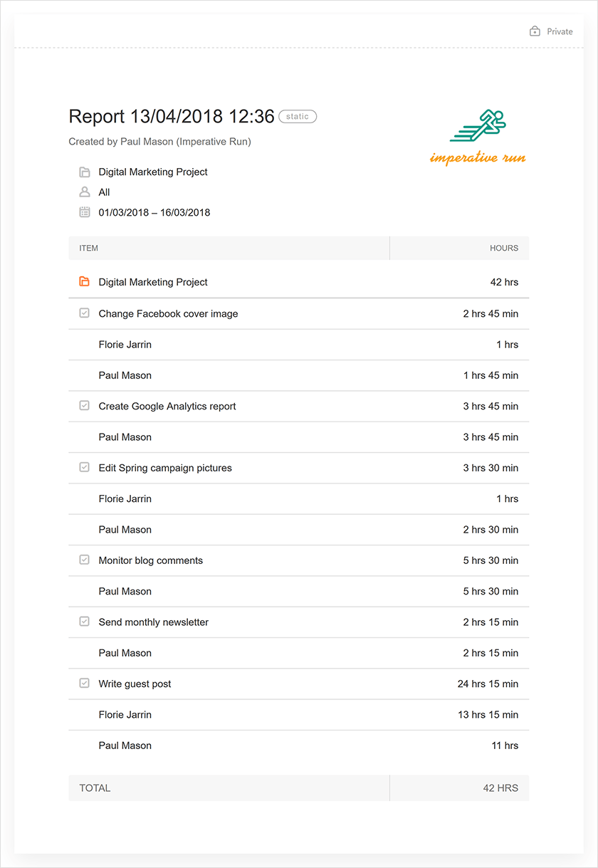
Task: Toggle the Change Facebook cover image checkbox
Action: [84, 313]
